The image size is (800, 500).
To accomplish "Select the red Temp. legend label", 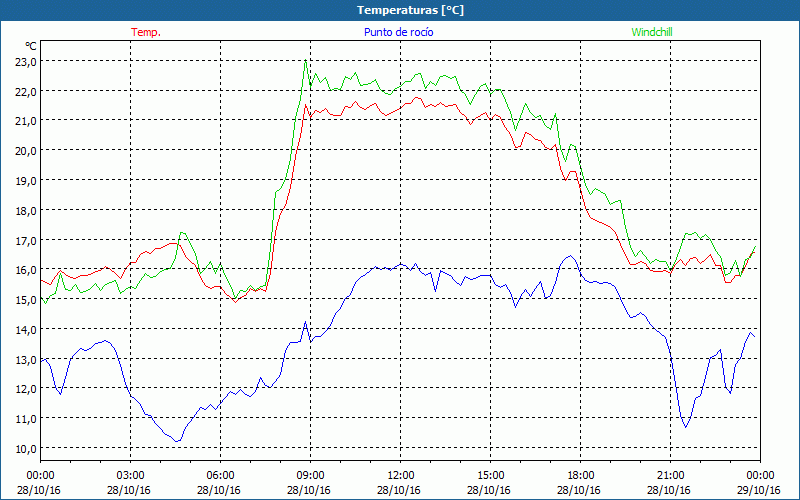I will [146, 32].
